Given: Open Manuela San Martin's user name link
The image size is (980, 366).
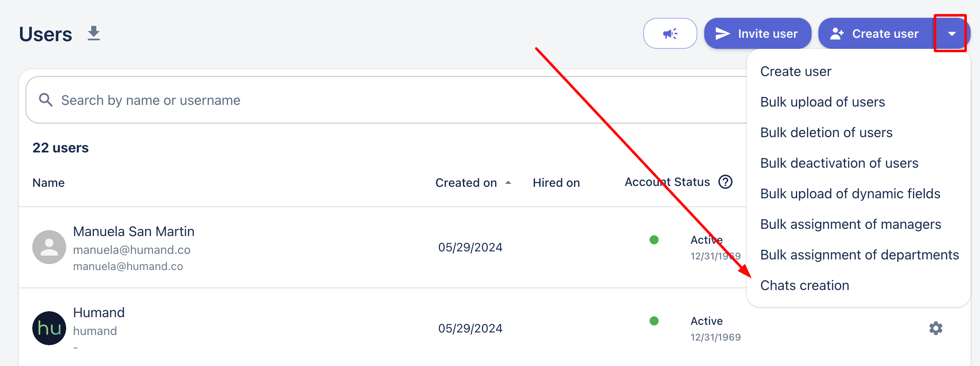Looking at the screenshot, I should click(134, 231).
